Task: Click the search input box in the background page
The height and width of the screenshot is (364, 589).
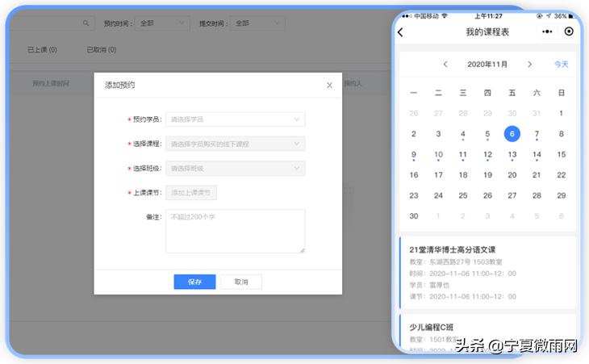Action: 52,23
